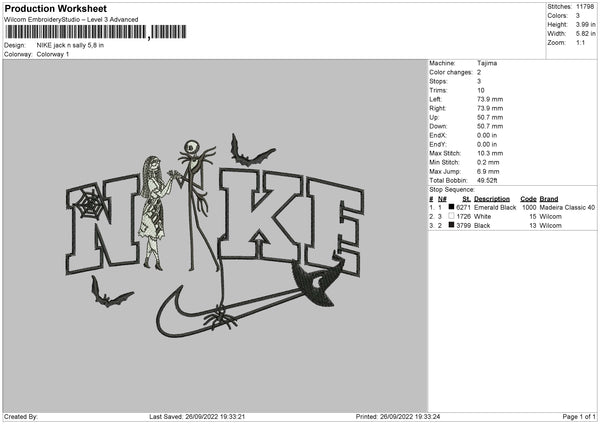Click the bat below the letter N
The width and height of the screenshot is (600, 424).
pyautogui.click(x=110, y=293)
